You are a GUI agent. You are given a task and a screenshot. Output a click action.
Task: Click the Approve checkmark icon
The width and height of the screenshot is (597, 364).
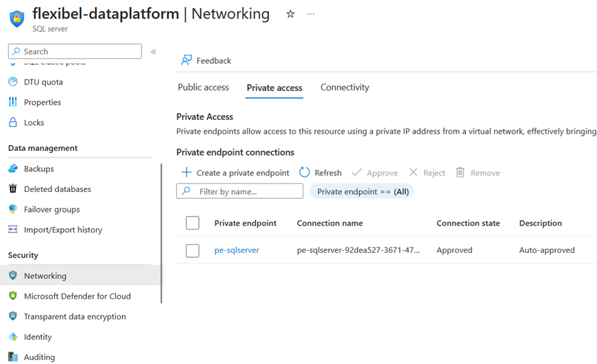click(357, 172)
